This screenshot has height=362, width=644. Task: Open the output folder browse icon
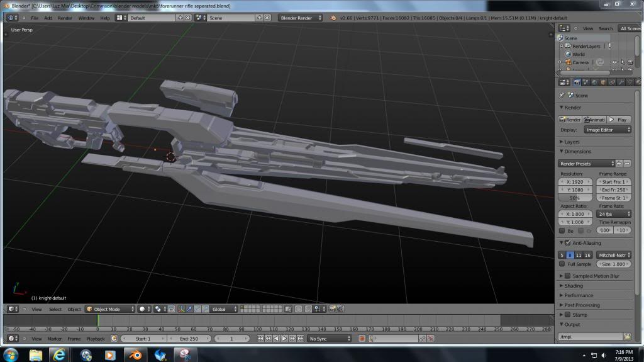(x=627, y=336)
